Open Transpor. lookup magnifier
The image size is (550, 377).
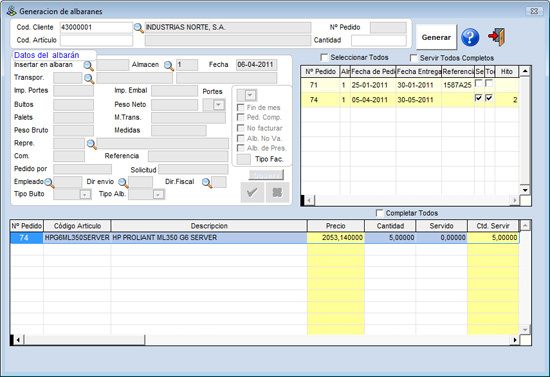click(x=89, y=78)
